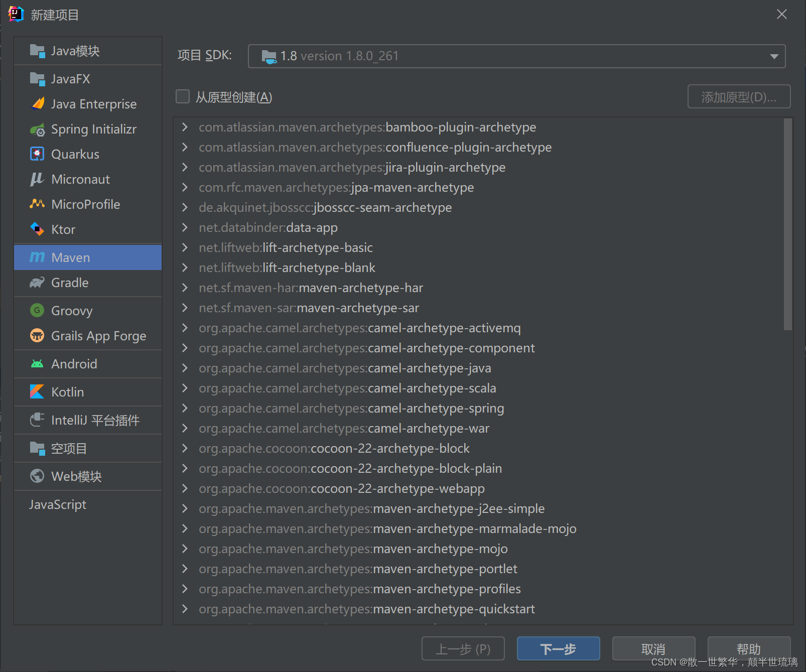Select the Java模块 project type
806x672 pixels.
tap(88, 51)
